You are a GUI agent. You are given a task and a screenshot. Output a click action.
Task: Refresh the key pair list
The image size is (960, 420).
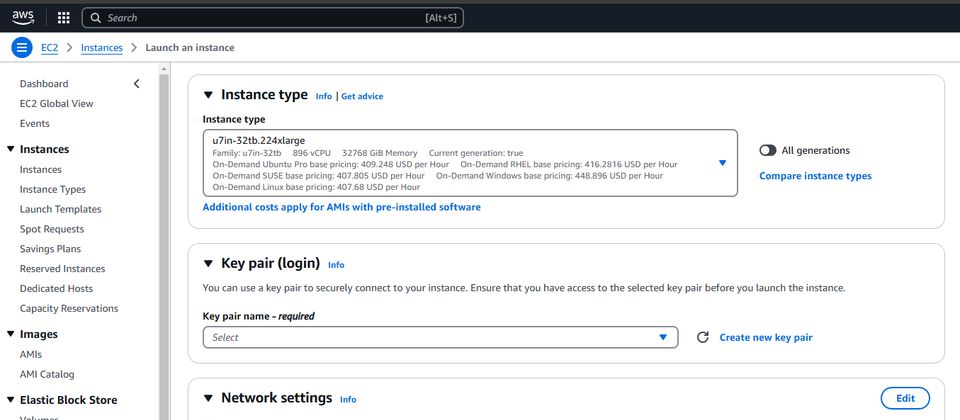click(x=703, y=337)
